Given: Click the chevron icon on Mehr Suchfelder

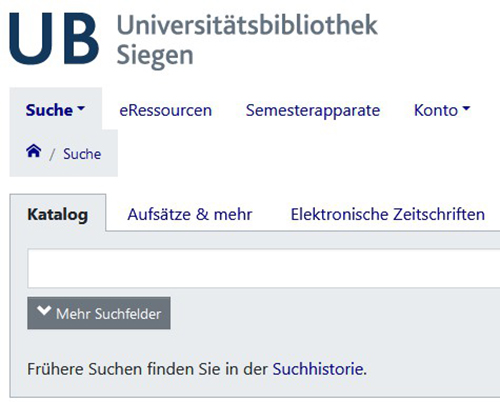Looking at the screenshot, I should (44, 311).
